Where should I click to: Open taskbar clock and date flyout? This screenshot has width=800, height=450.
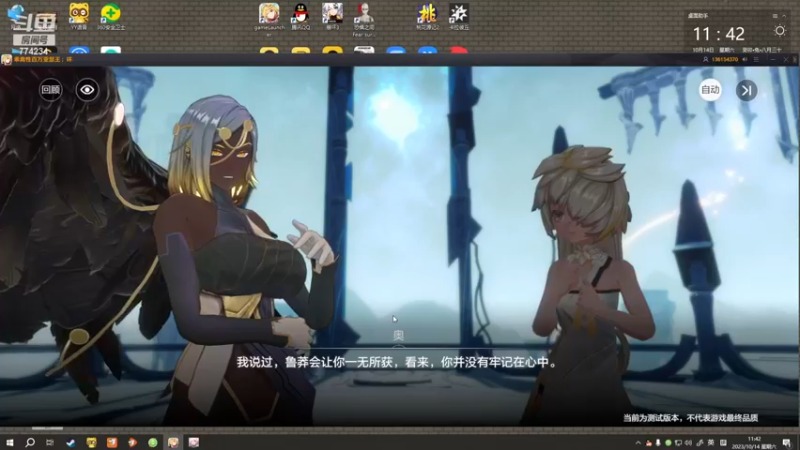[754, 442]
